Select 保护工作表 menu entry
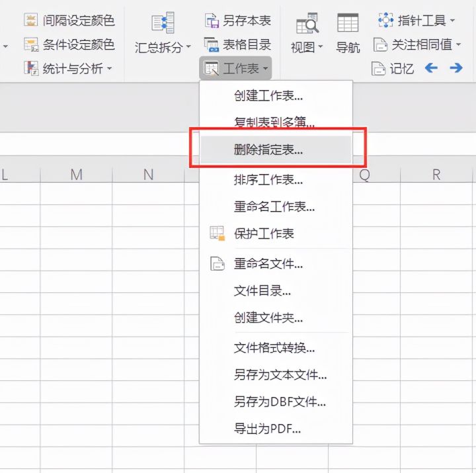 (x=276, y=234)
